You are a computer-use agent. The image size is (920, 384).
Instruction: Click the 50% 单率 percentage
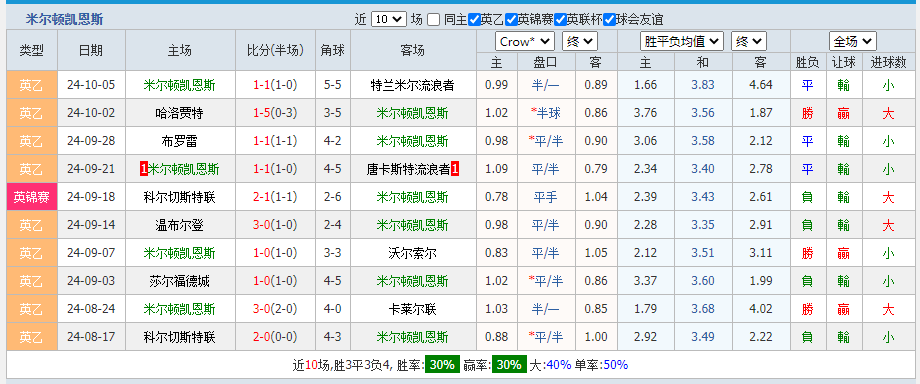[x=615, y=365]
